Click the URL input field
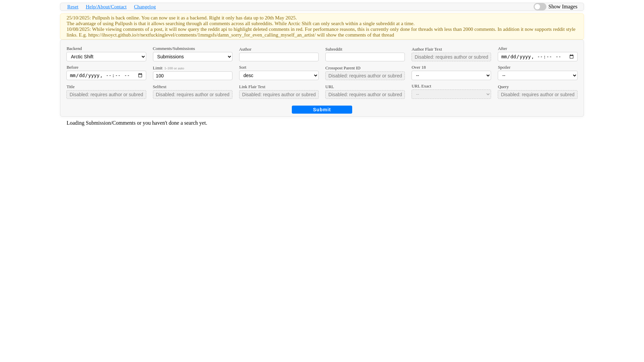The image size is (644, 362). pos(365,95)
